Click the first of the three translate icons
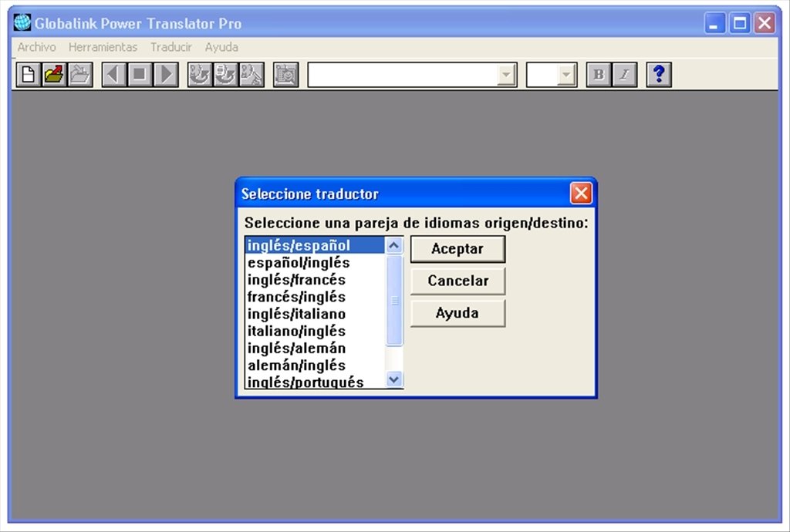Image resolution: width=790 pixels, height=532 pixels. [x=200, y=75]
